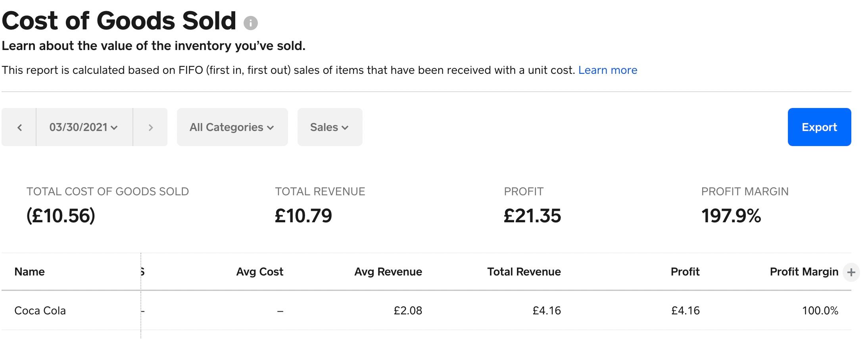Sort by the Total Revenue column header
Image resolution: width=868 pixels, height=339 pixels.
524,272
